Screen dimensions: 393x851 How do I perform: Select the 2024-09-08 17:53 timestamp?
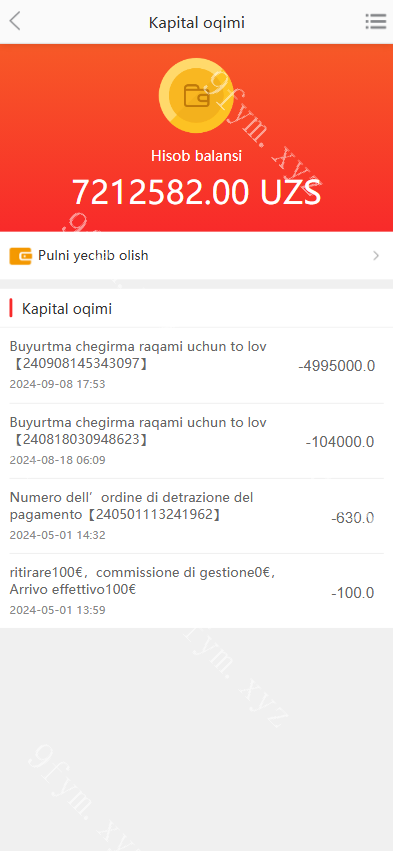coord(58,384)
